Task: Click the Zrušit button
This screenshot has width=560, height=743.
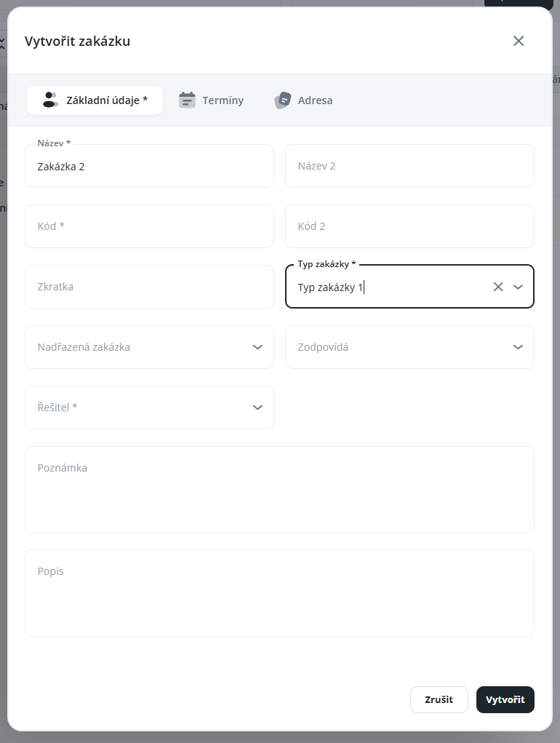Action: (439, 699)
